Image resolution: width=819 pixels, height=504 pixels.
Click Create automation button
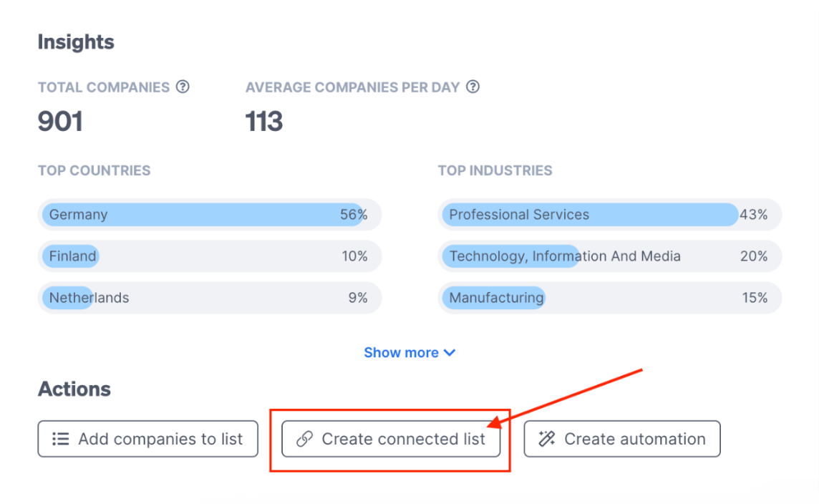point(622,439)
